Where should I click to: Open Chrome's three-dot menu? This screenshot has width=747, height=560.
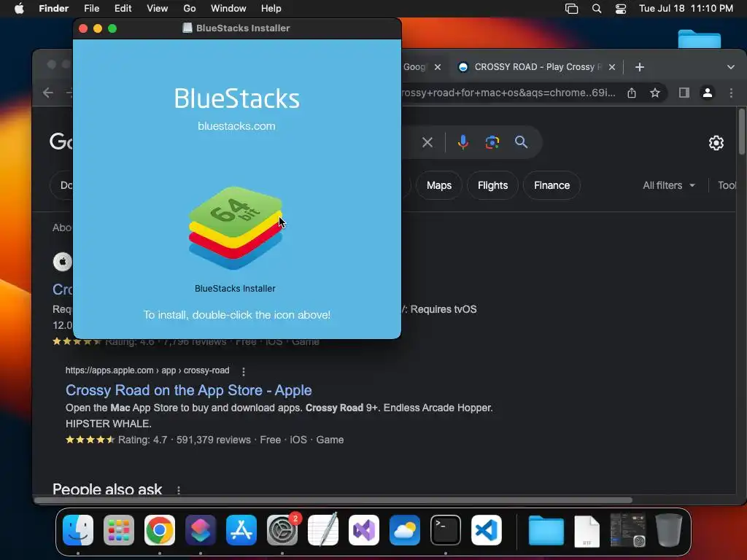[731, 93]
